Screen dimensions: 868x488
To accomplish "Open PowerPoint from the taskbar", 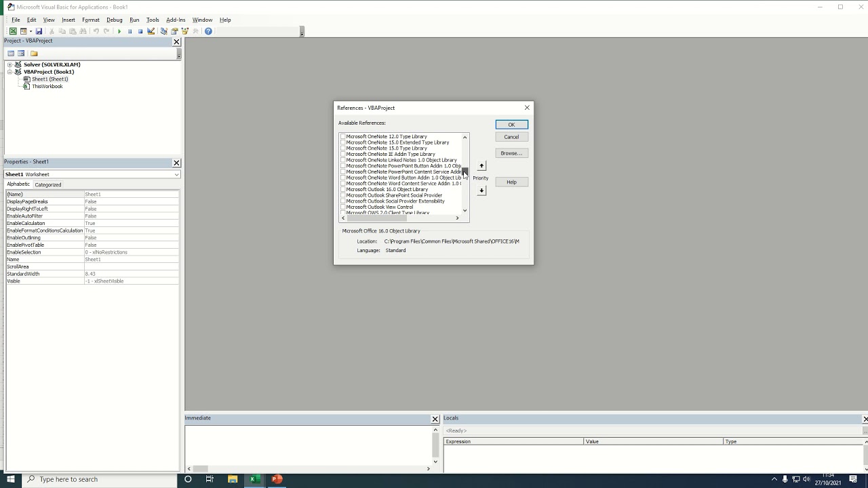I will coord(277,479).
